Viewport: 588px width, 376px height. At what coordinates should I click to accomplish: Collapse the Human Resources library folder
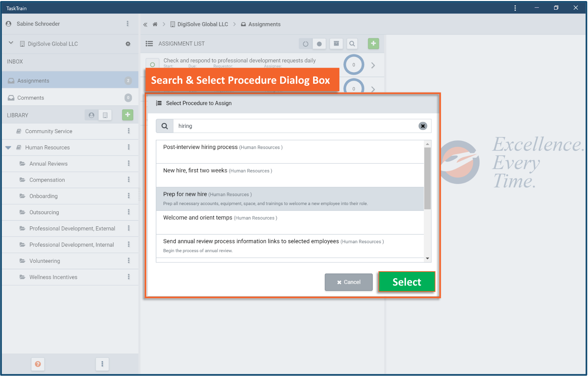8,148
